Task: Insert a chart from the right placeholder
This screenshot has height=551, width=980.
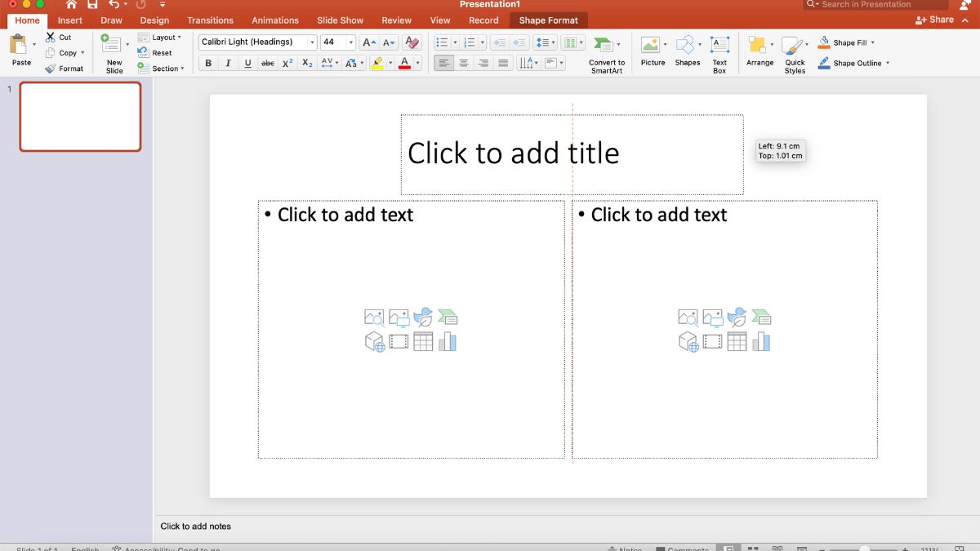Action: click(x=761, y=340)
